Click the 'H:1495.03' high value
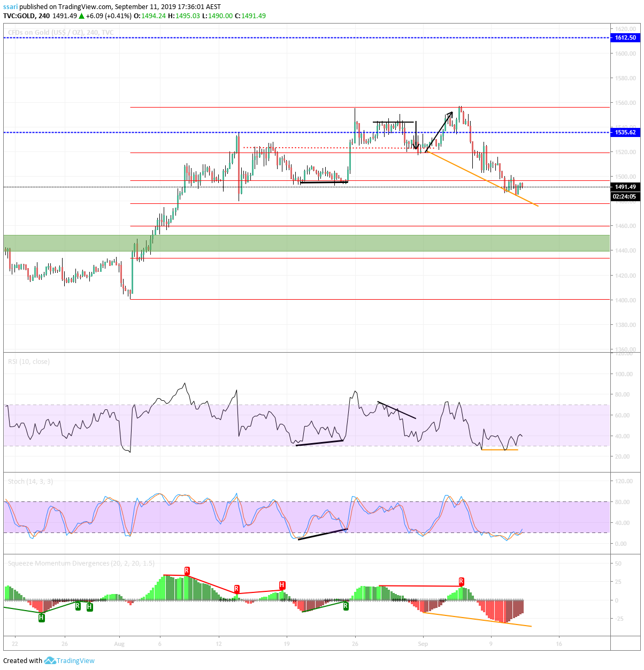The height and width of the screenshot is (670, 644). 183,16
